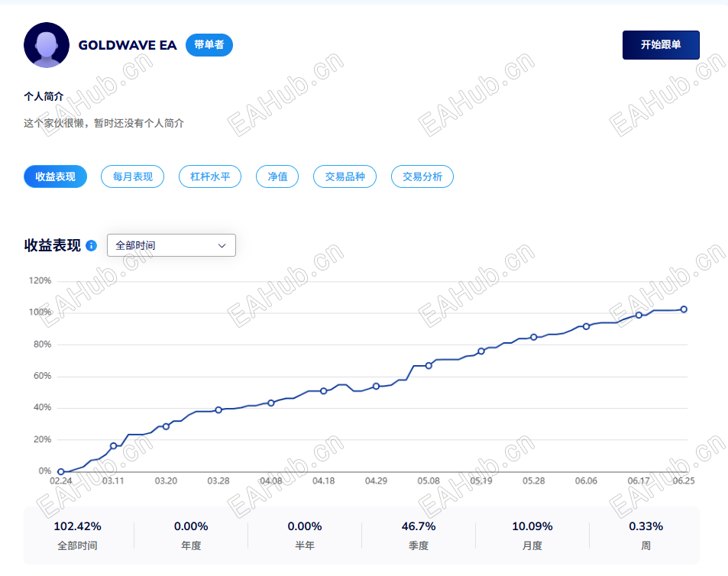Open the 交易分析 tab
The height and width of the screenshot is (576, 728).
click(422, 176)
